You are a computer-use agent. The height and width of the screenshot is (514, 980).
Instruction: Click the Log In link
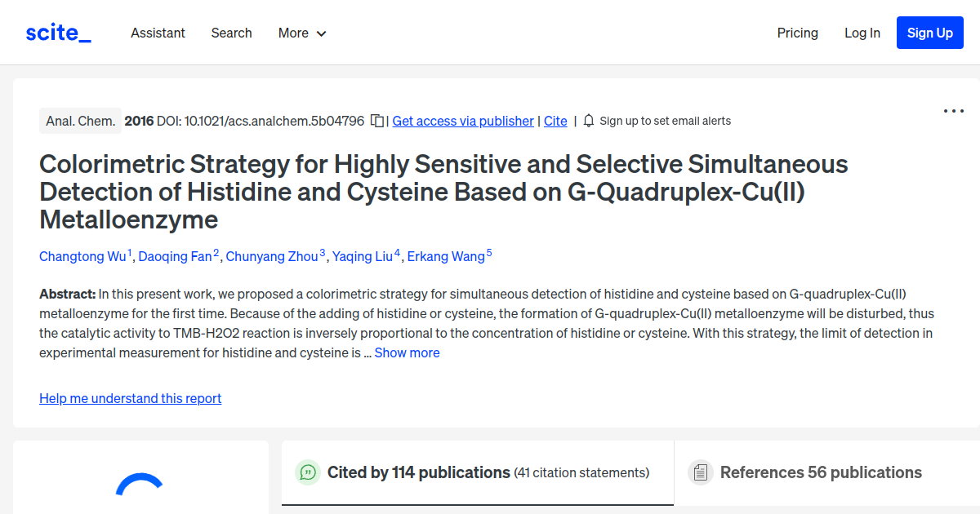tap(862, 33)
